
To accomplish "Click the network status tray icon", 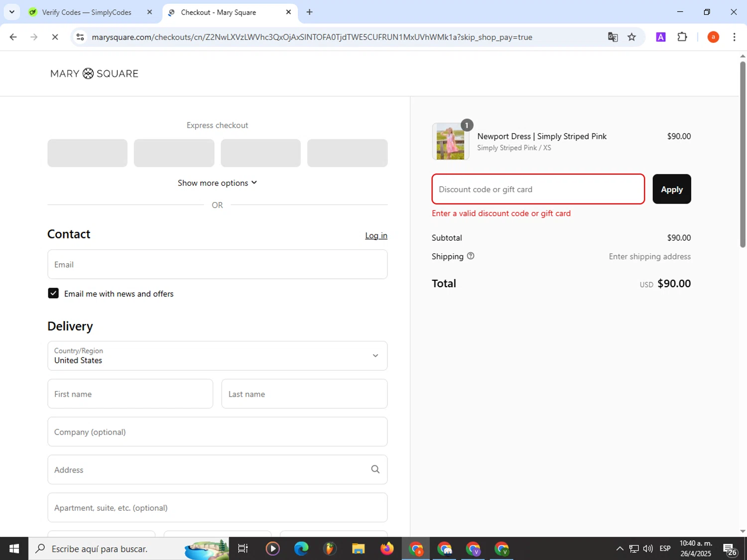I will click(634, 549).
